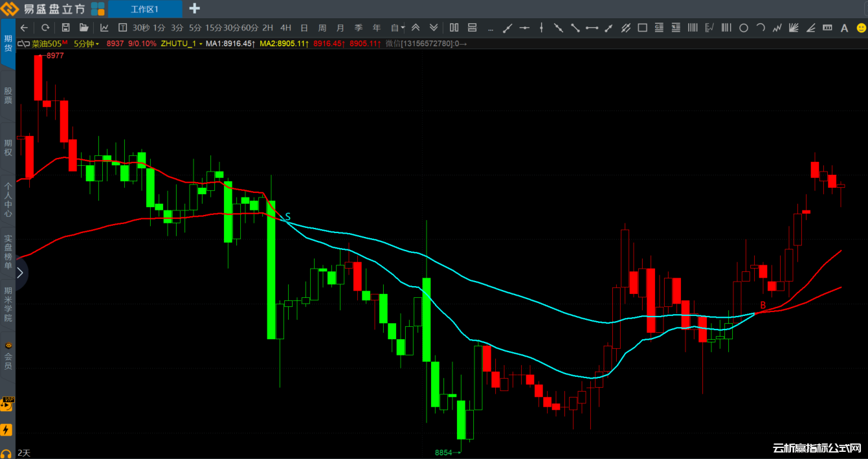Viewport: 868px width, 459px height.
Task: Select the parallel channel drawing tool
Action: coord(625,28)
